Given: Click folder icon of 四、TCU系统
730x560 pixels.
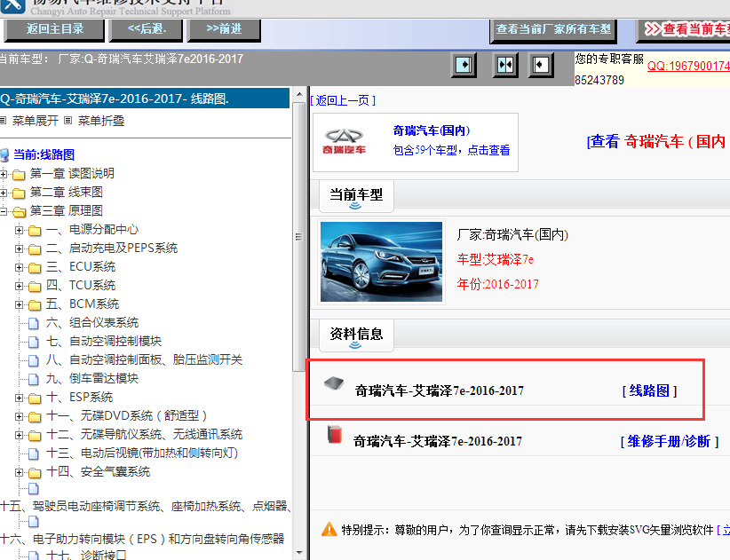Looking at the screenshot, I should [35, 286].
